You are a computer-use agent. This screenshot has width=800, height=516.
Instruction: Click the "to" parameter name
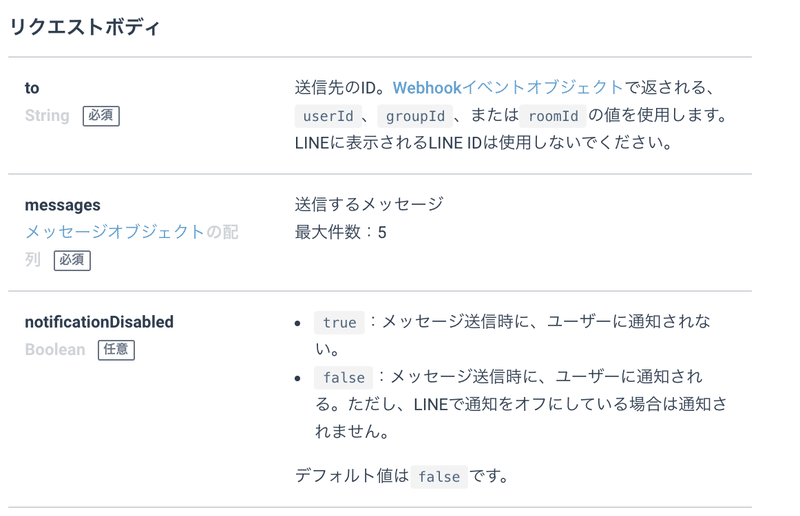[x=32, y=88]
